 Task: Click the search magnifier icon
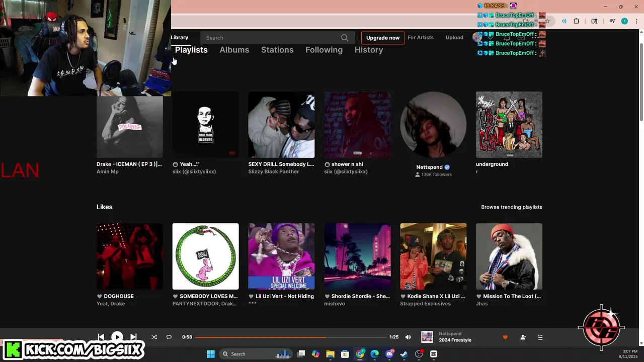point(345,38)
